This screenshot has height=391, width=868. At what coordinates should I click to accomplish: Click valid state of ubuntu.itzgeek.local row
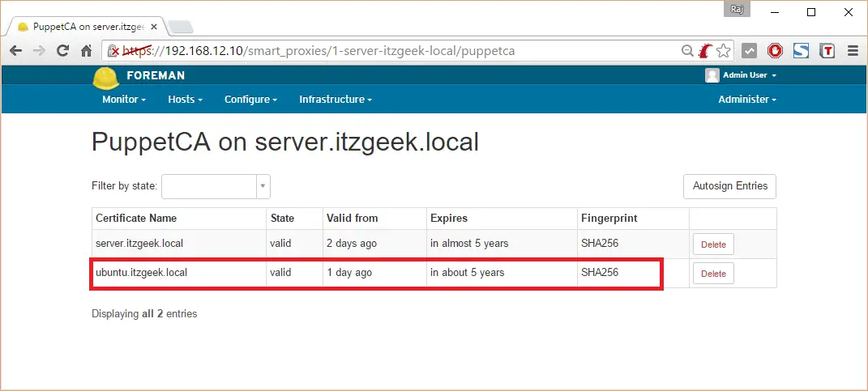[x=280, y=272]
